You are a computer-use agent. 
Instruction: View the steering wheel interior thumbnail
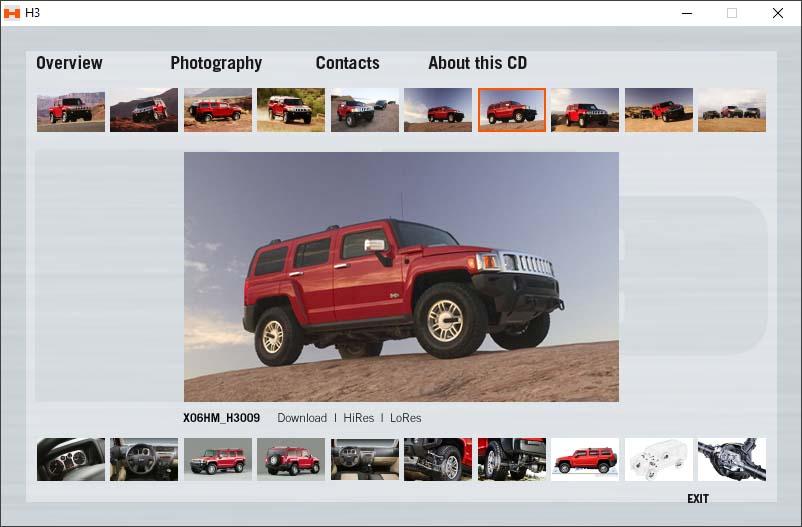[x=144, y=459]
